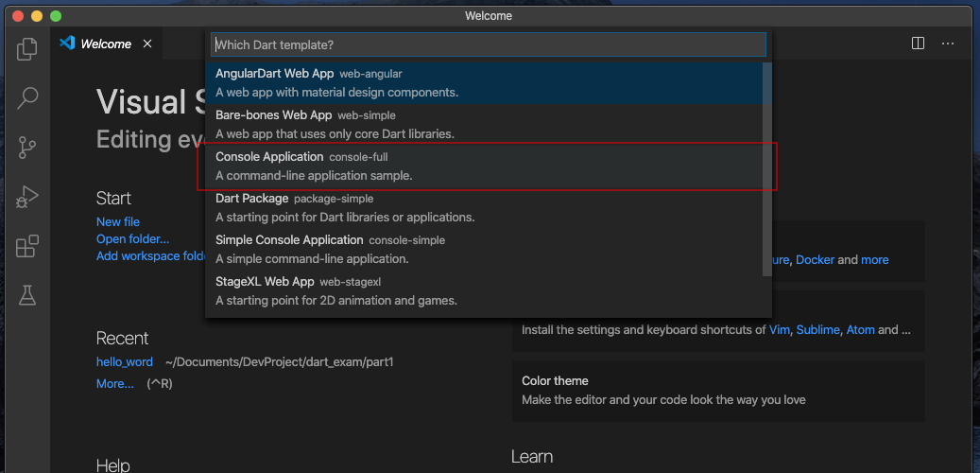Open the Test flask view
980x473 pixels.
pyautogui.click(x=26, y=295)
